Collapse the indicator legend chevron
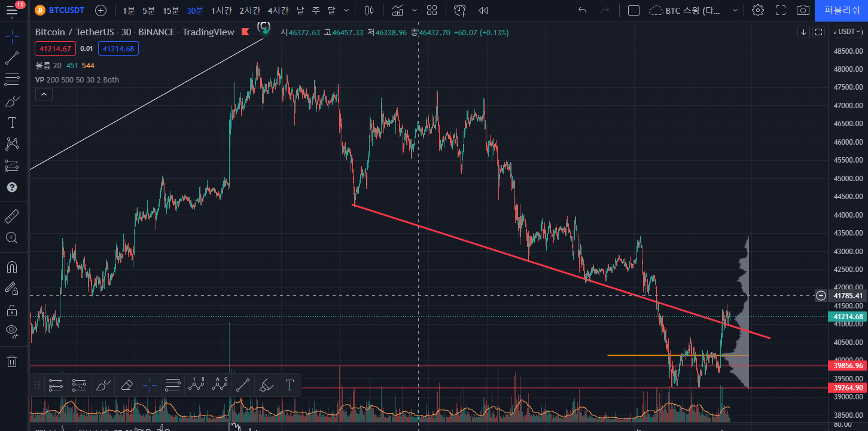The width and height of the screenshot is (868, 431). point(44,94)
